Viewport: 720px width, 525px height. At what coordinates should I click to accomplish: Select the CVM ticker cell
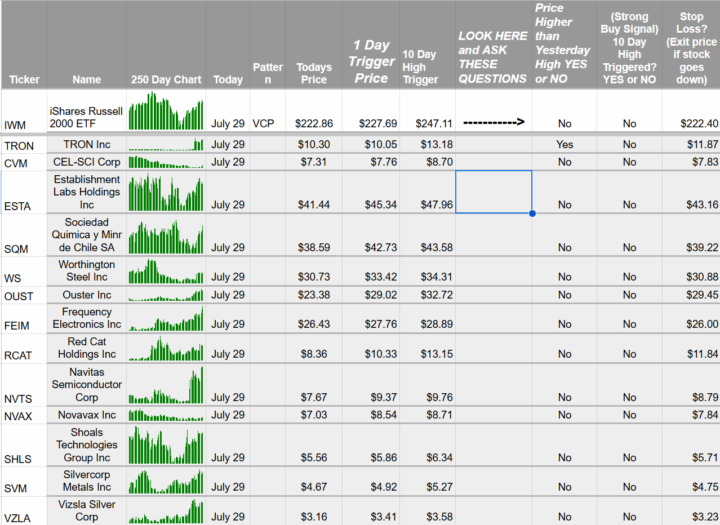[x=23, y=162]
